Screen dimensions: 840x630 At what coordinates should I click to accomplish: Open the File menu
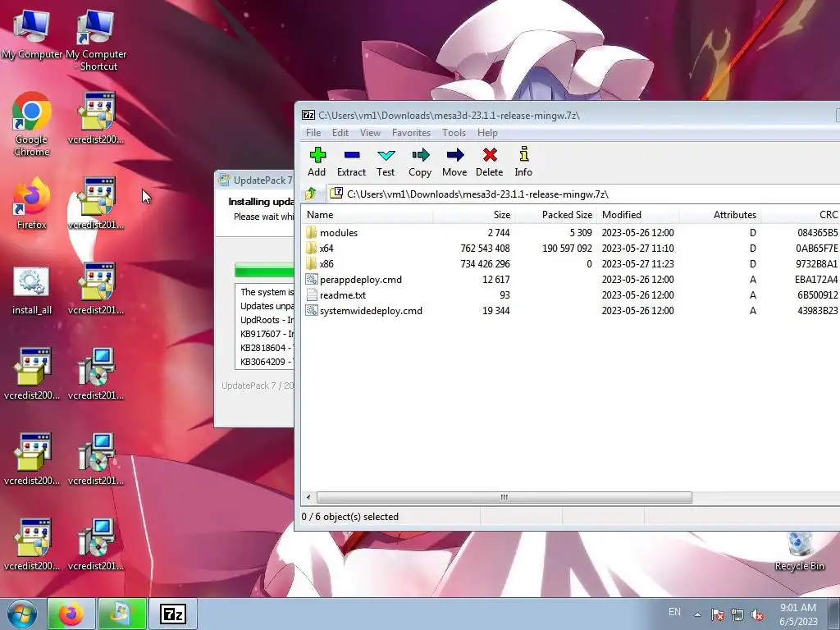pyautogui.click(x=313, y=133)
